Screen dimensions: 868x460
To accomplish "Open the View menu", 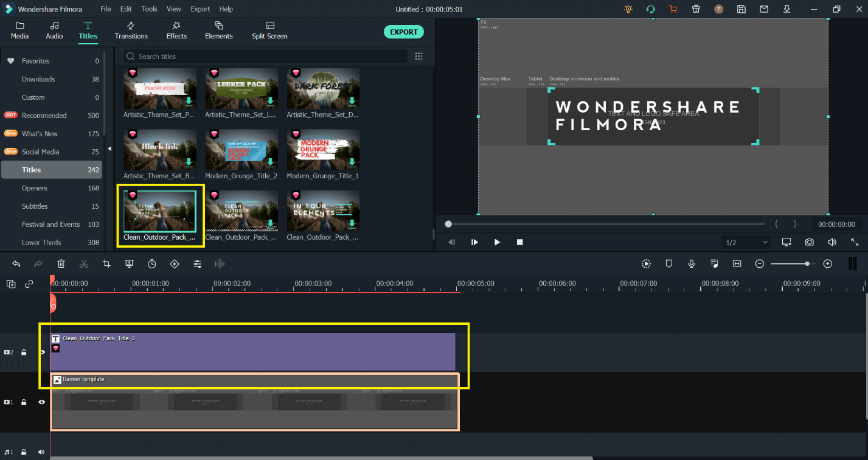I will (x=174, y=9).
